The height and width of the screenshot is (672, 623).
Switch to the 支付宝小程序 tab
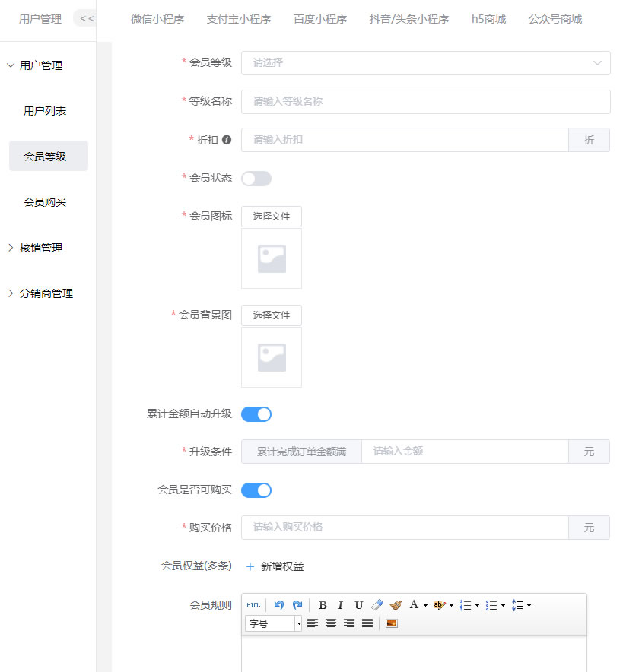pyautogui.click(x=239, y=19)
